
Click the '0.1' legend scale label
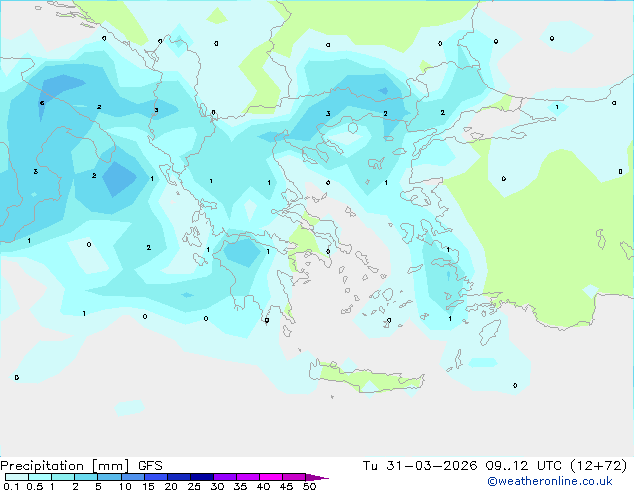[x=11, y=486]
